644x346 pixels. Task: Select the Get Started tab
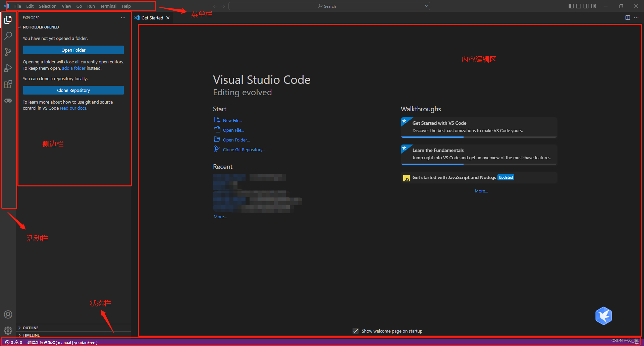pos(152,18)
